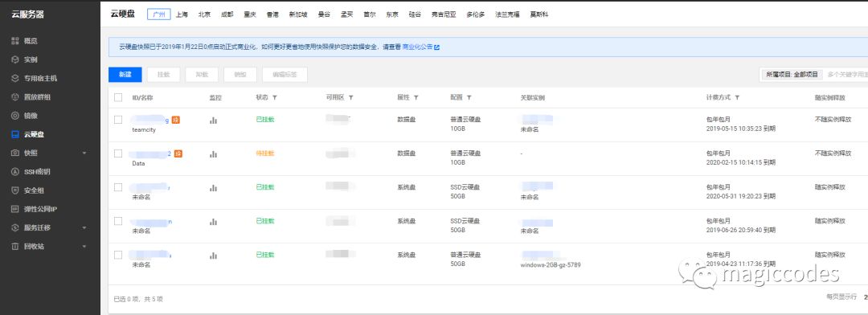Check the teamcity disk row checkbox

[x=118, y=120]
